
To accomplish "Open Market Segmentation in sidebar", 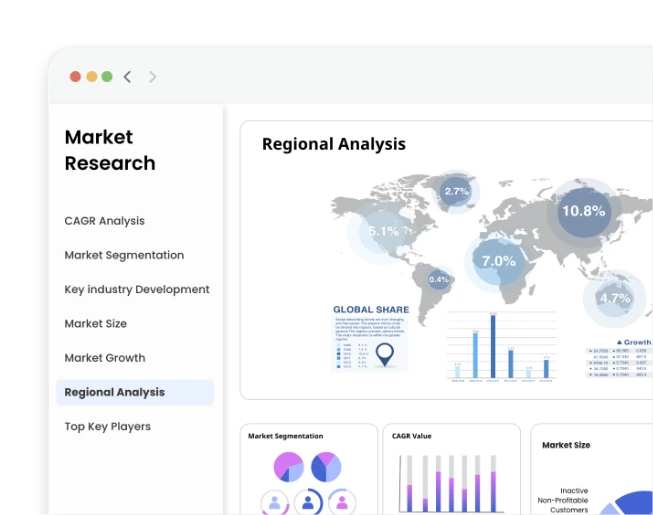I will pos(124,255).
